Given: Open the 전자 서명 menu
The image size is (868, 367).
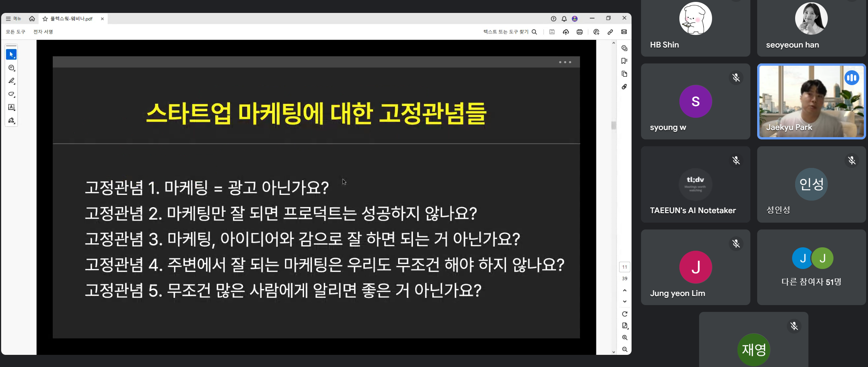Looking at the screenshot, I should point(43,32).
